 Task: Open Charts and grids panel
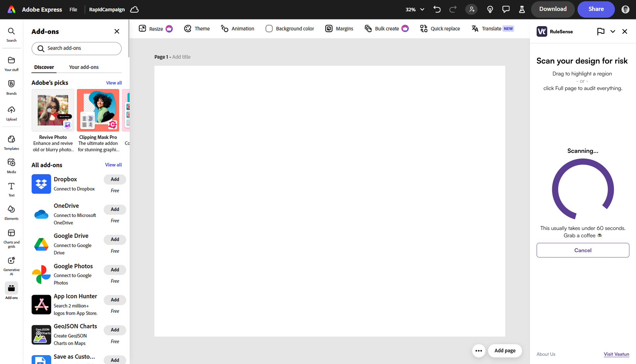11,238
